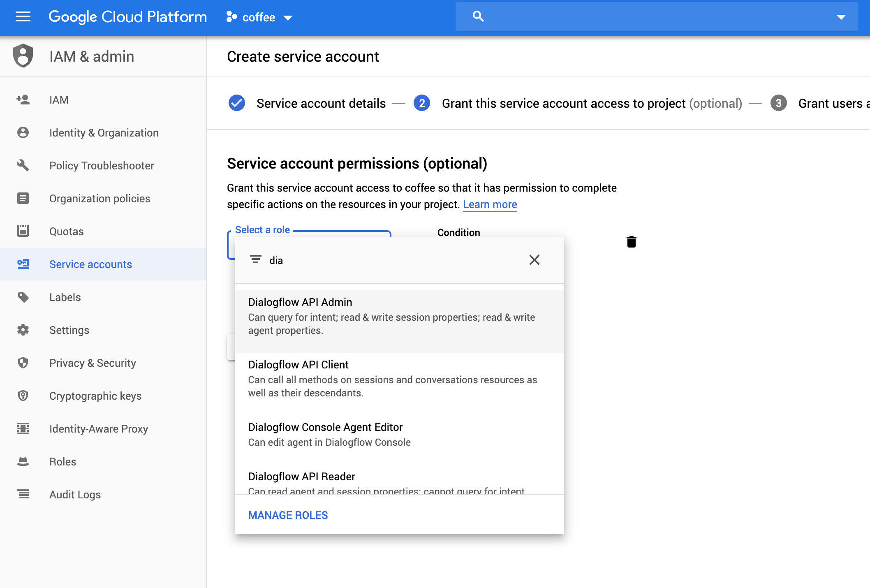Click the step 3 number badge
The width and height of the screenshot is (870, 588).
click(x=779, y=103)
